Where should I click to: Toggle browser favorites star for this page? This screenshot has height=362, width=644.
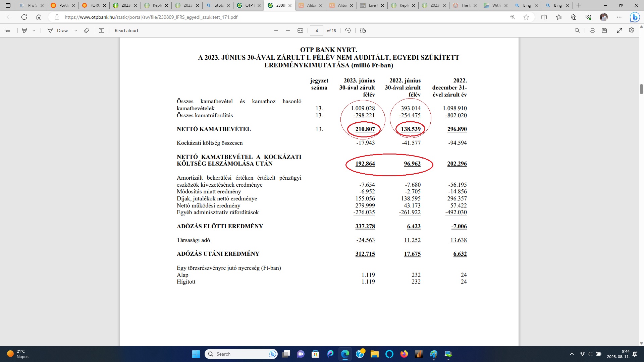(x=526, y=17)
